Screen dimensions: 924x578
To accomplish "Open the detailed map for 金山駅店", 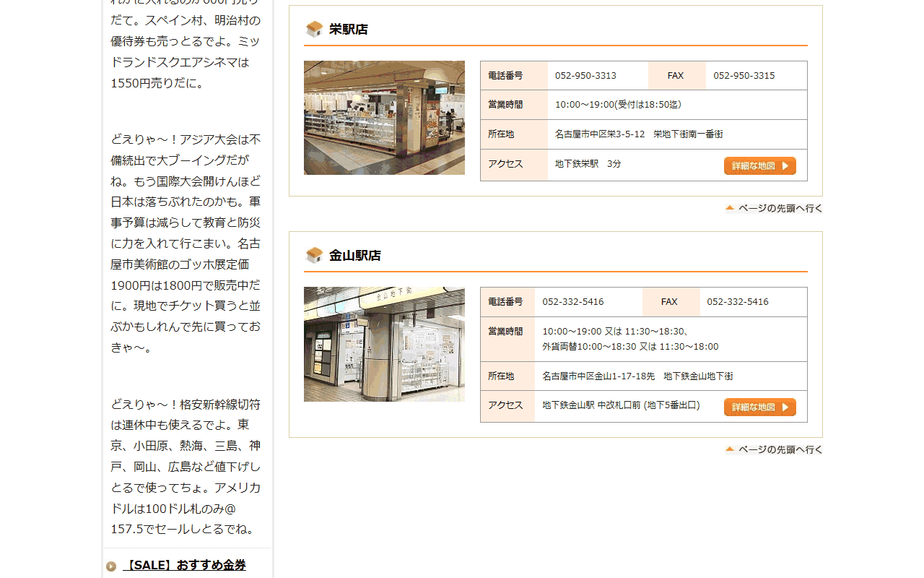I will [x=760, y=407].
